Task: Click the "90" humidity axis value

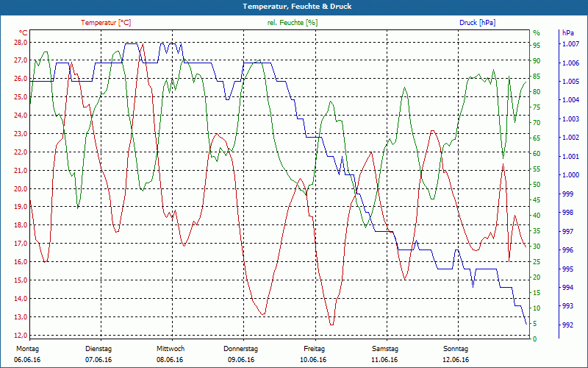Action: point(537,61)
